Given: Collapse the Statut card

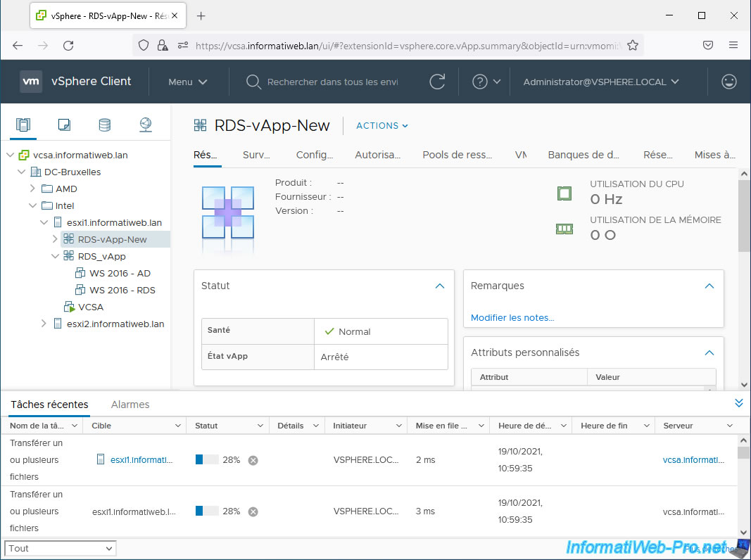Looking at the screenshot, I should (440, 286).
